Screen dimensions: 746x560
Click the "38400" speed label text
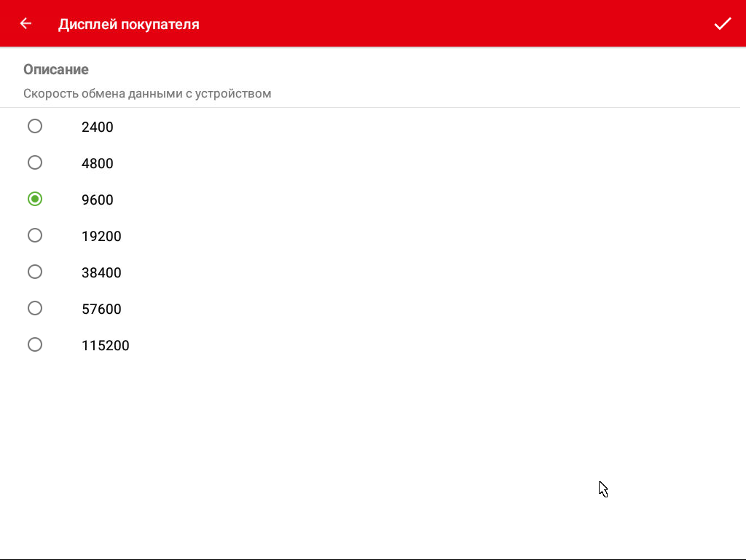[x=101, y=273]
